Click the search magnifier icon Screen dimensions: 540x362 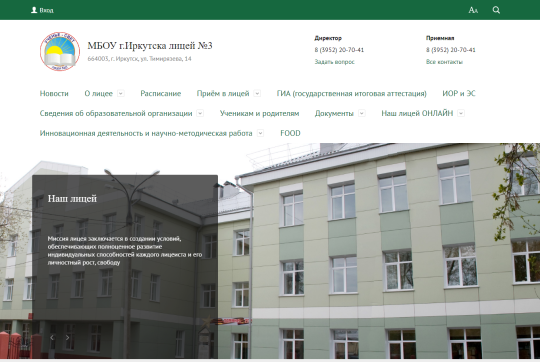coord(496,10)
